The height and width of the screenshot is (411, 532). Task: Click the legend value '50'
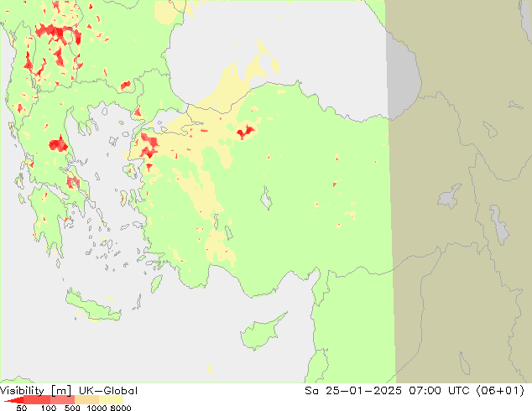tap(22, 408)
